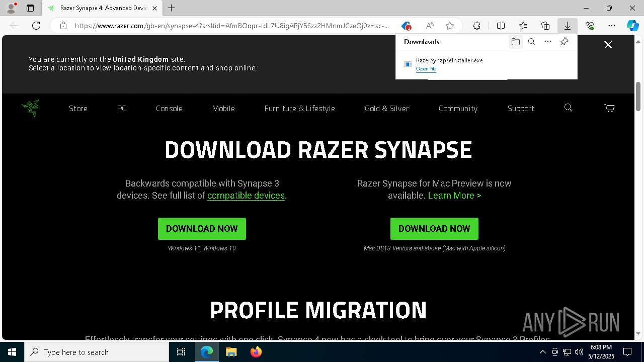644x362 pixels.
Task: Open the shopping cart
Action: pos(609,108)
